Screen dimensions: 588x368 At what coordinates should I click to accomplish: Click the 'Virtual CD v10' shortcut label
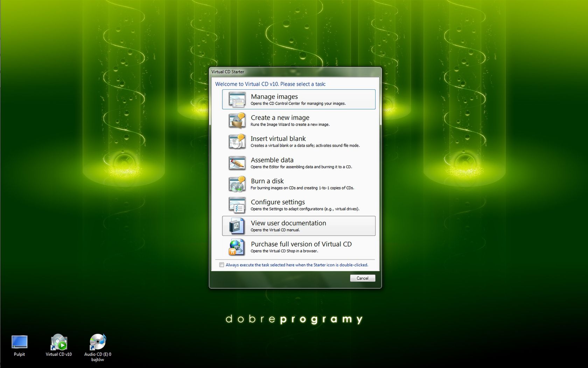58,354
